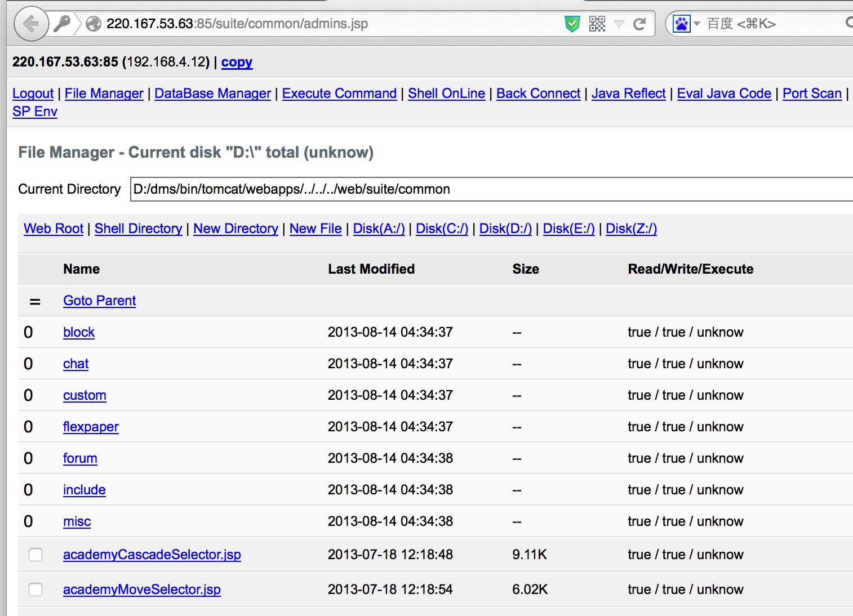Switch to Disk(C:/) drive
This screenshot has height=616, width=853.
click(x=442, y=229)
